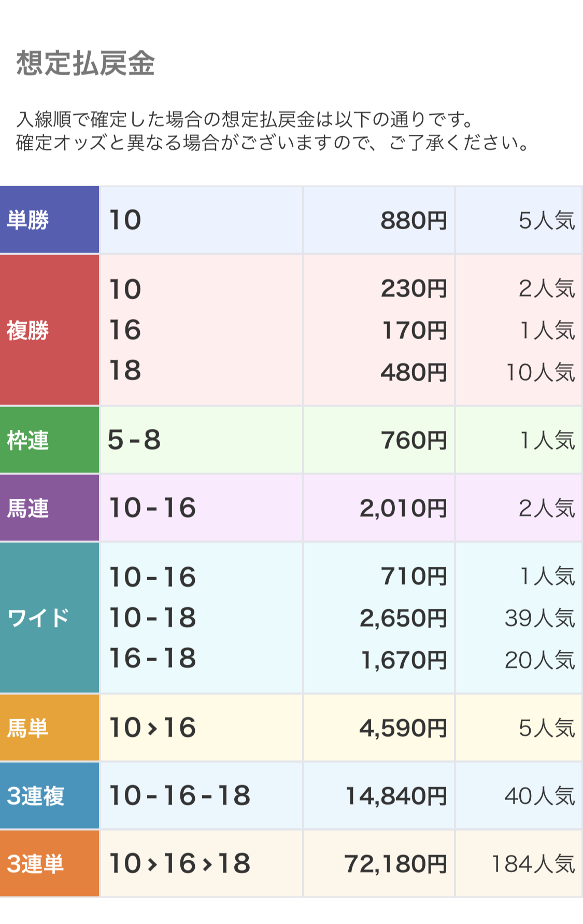Tap the 馬単 yellow category label
This screenshot has width=583, height=924.
49,728
